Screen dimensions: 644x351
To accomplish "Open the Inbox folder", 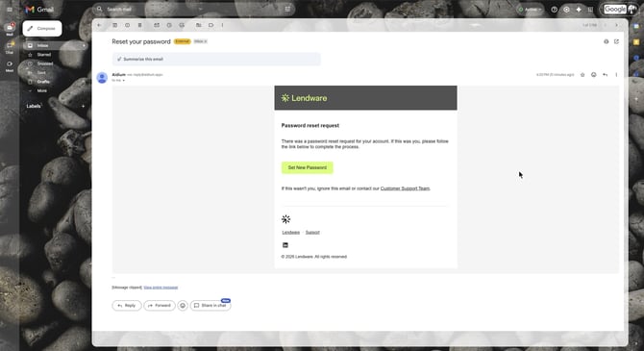I will tap(42, 45).
